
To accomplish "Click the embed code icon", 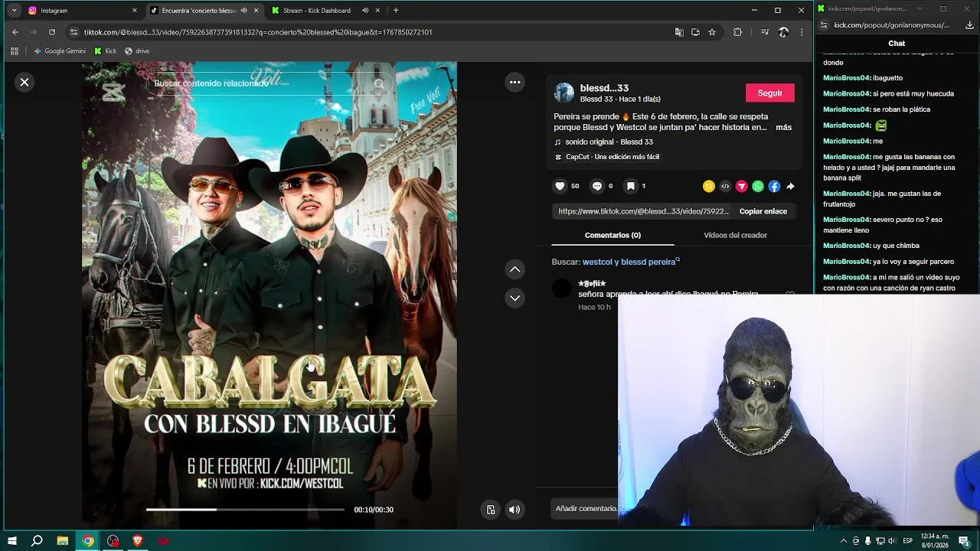I will [x=725, y=186].
